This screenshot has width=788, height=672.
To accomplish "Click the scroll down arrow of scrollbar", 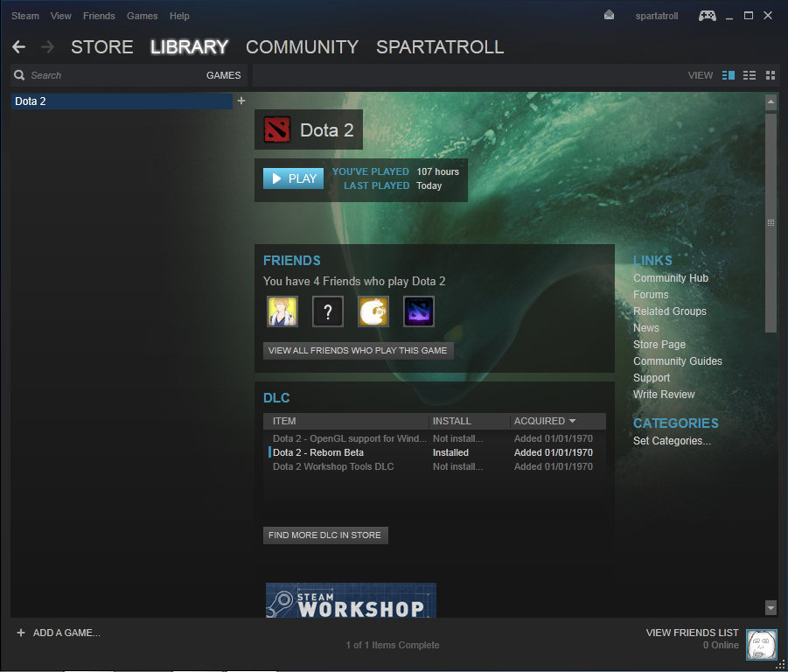I will click(771, 607).
